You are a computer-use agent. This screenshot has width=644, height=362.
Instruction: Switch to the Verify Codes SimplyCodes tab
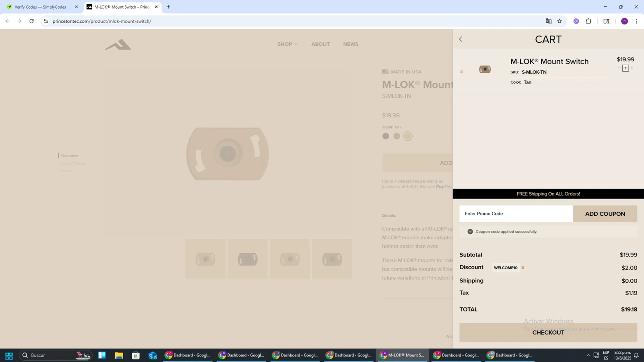click(40, 7)
